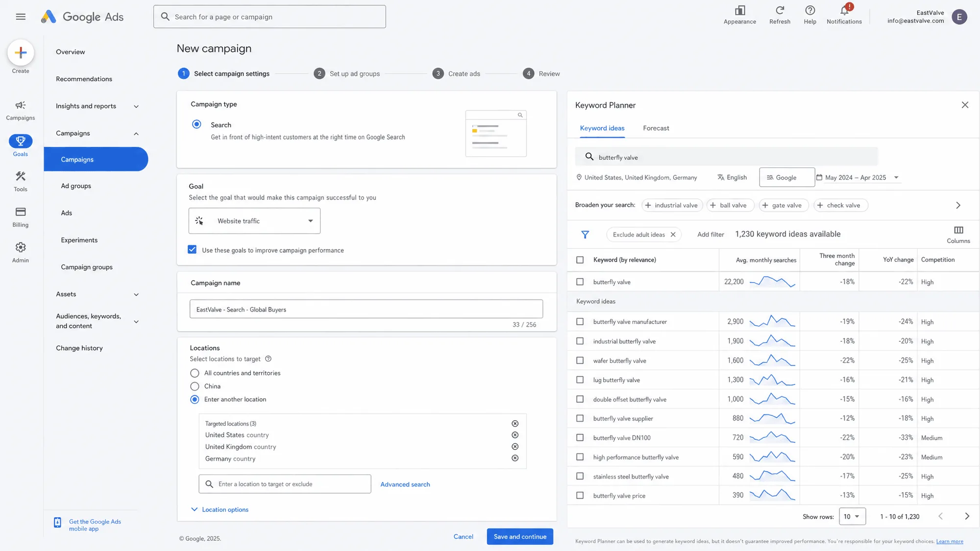Select All countries and territories radio
The height and width of the screenshot is (551, 980).
[x=195, y=373]
